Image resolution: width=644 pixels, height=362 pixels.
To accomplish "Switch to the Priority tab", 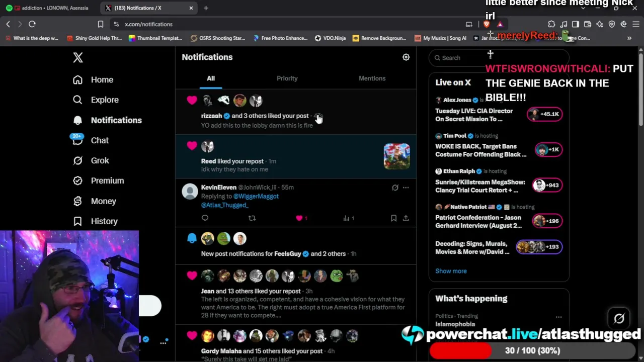I will click(287, 78).
